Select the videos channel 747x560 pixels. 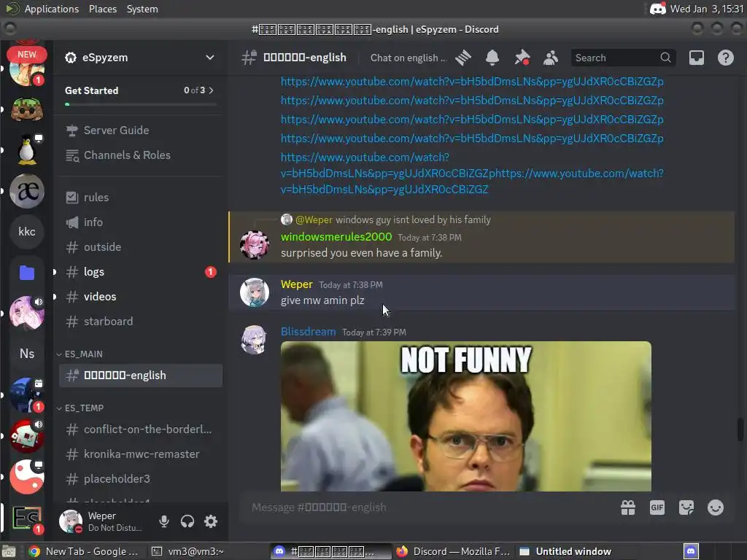pos(139,296)
